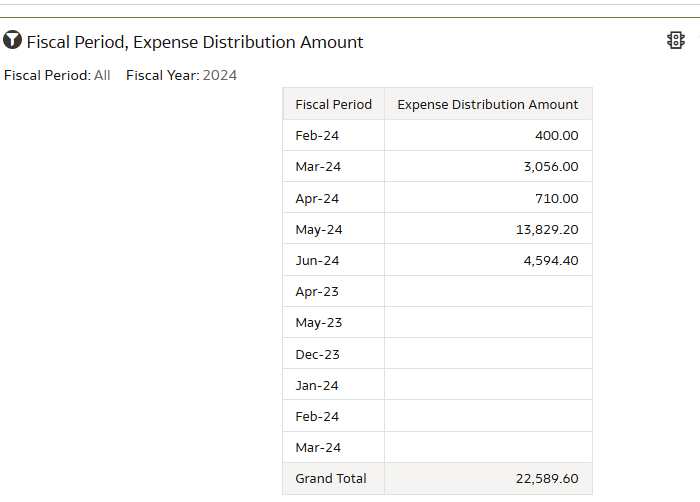Click the May-24 fiscal period cell
The height and width of the screenshot is (502, 700).
[x=333, y=230]
